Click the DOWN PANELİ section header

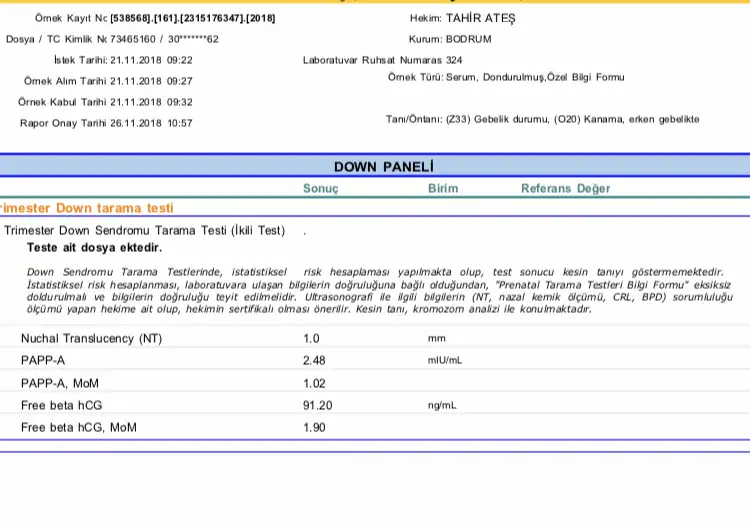click(x=383, y=166)
